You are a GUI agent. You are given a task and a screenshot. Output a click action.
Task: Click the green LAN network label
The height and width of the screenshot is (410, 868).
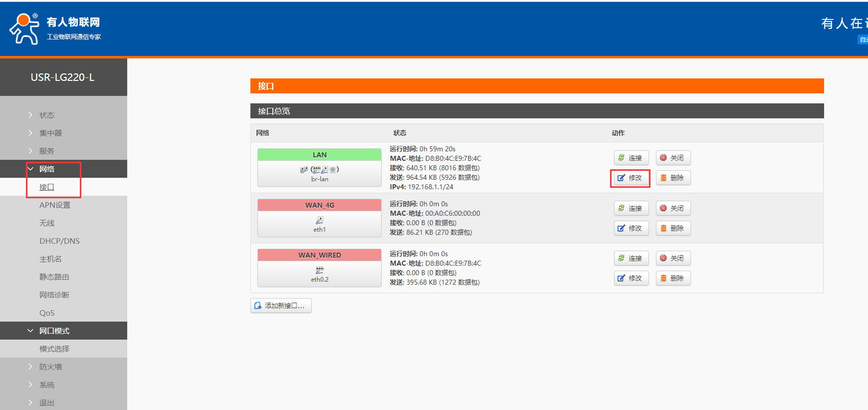[319, 155]
